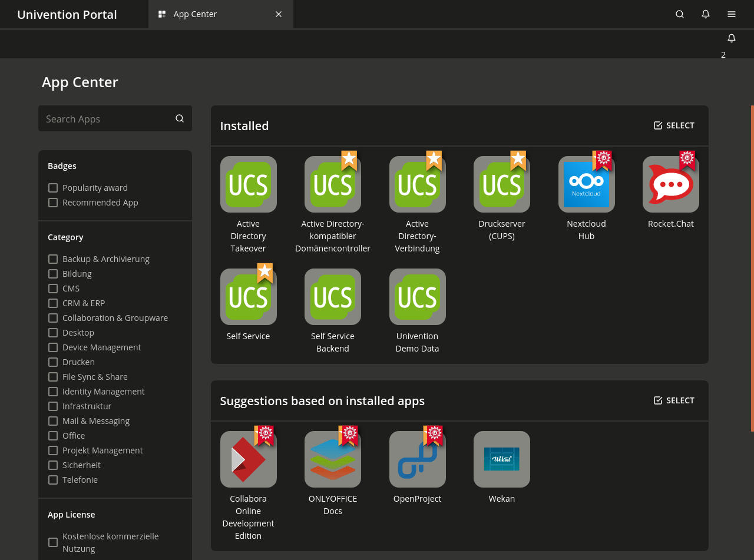
Task: Click the vertical page scrollbar
Action: pos(752,268)
